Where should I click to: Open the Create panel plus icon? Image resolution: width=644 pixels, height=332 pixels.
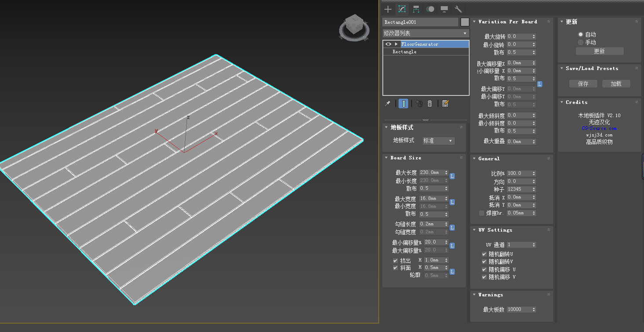tap(388, 9)
